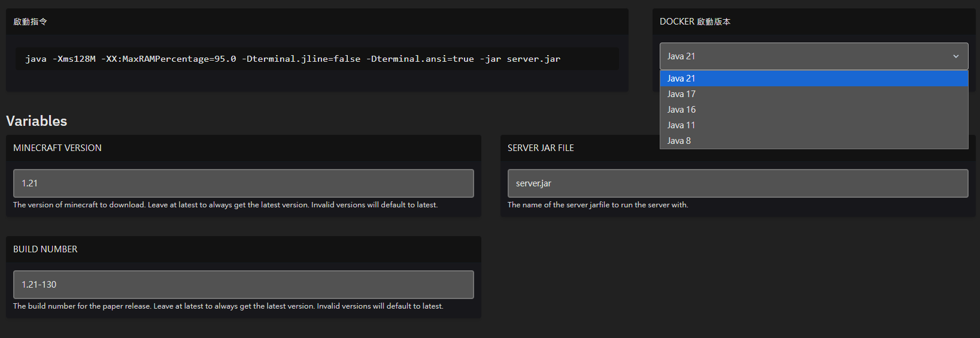This screenshot has width=980, height=338.
Task: Click the Build Number input containing 1.21-130
Action: (243, 285)
